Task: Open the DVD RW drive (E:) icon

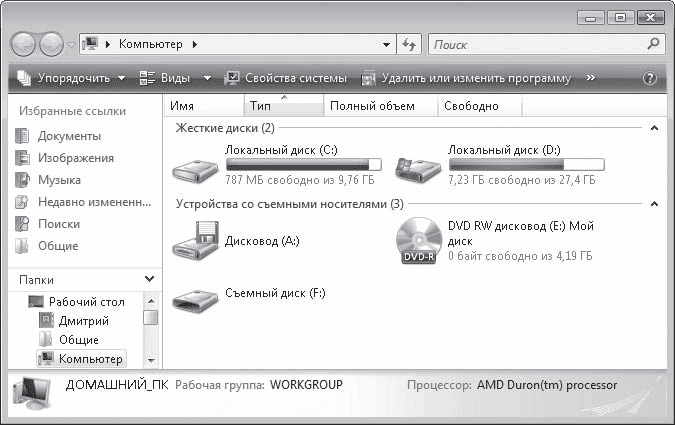Action: pyautogui.click(x=420, y=241)
